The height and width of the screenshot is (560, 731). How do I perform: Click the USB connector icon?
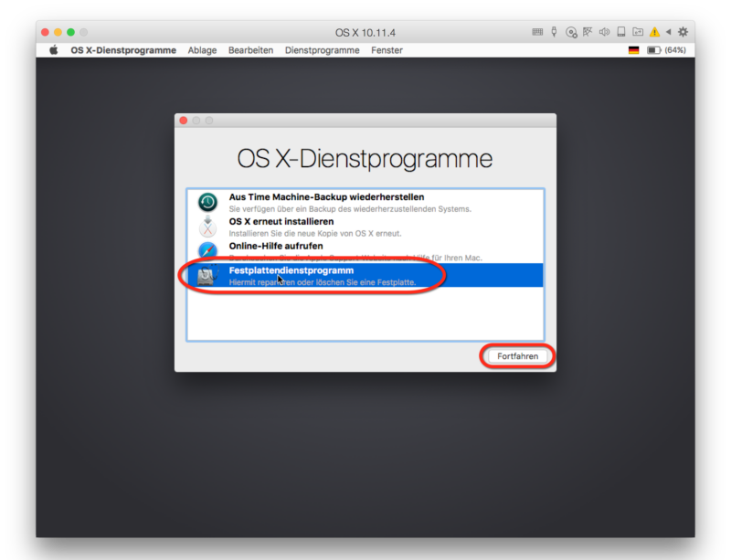(554, 32)
